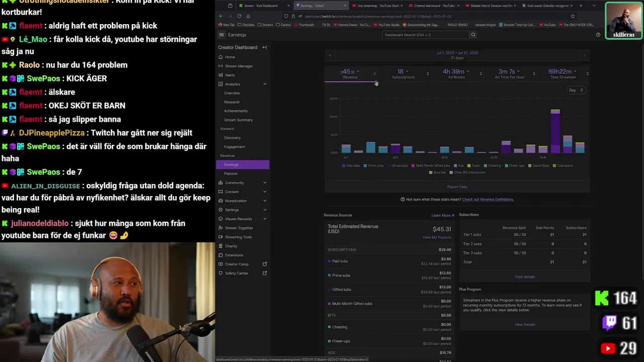
Task: Expand the Viewer Rewards section in sidebar
Action: pos(265,219)
